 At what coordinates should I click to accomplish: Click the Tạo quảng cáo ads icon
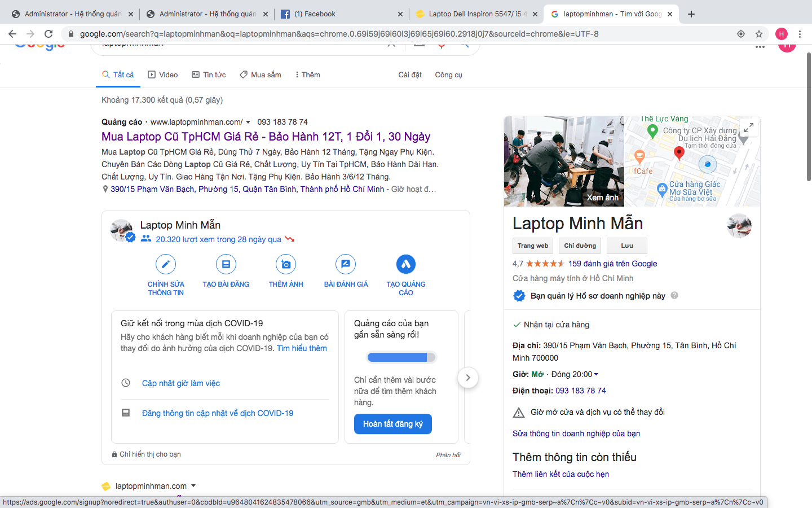click(406, 264)
